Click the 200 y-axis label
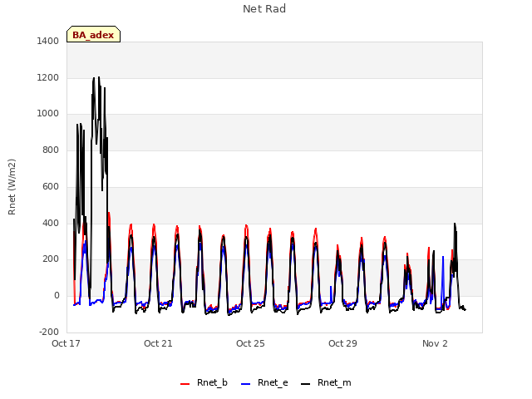The image size is (532, 399). (x=51, y=259)
